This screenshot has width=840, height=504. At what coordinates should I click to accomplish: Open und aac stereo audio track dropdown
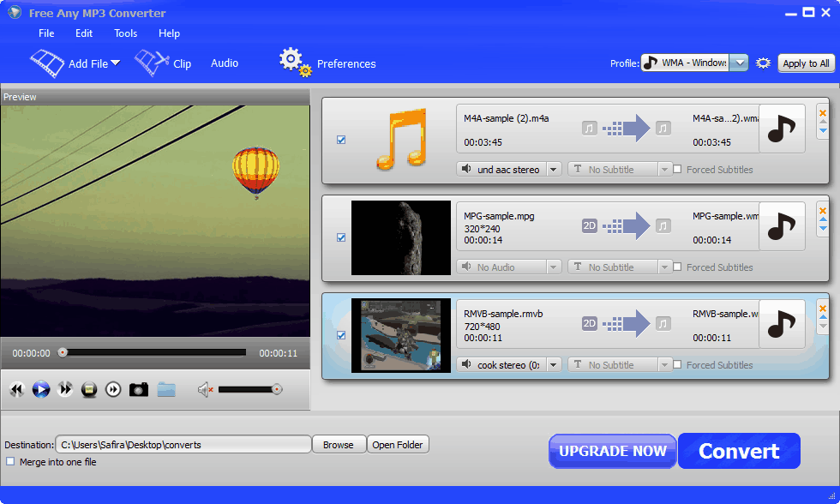click(554, 169)
